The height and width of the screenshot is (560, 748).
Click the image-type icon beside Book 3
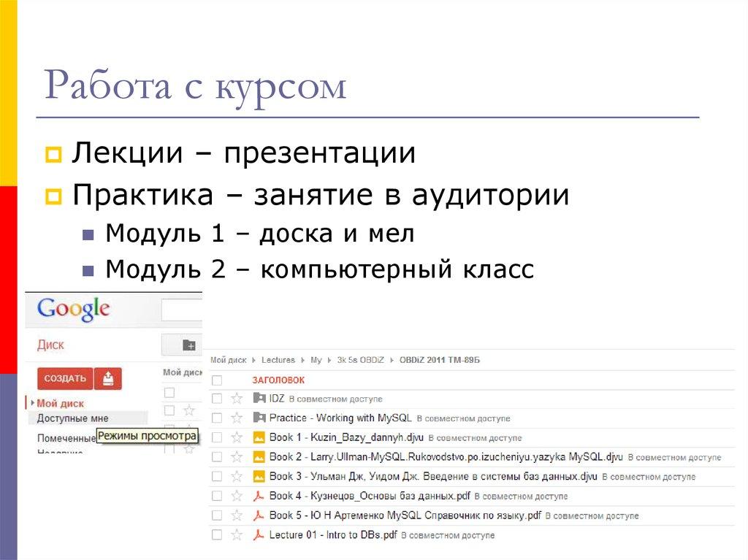(259, 476)
